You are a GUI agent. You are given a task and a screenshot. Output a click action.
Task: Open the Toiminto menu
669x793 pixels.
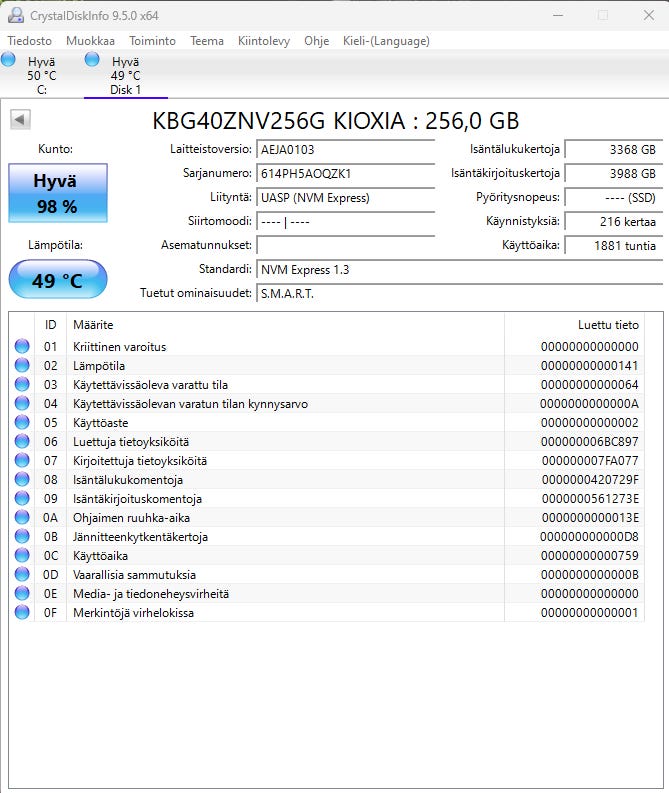coord(152,41)
